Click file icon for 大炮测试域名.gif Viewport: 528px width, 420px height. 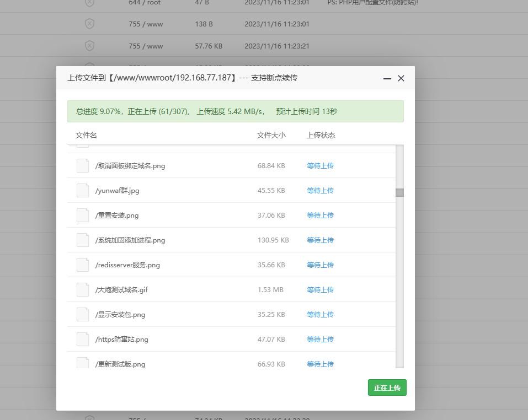83,289
